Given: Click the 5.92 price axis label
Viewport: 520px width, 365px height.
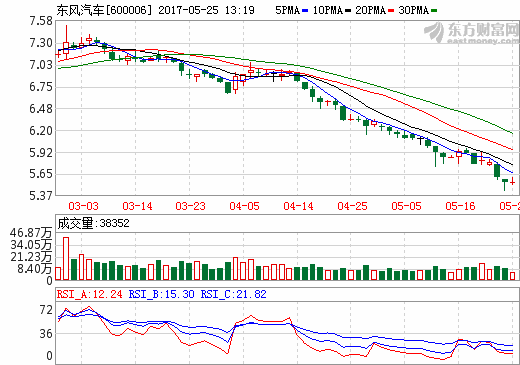Looking at the screenshot, I should coord(41,153).
